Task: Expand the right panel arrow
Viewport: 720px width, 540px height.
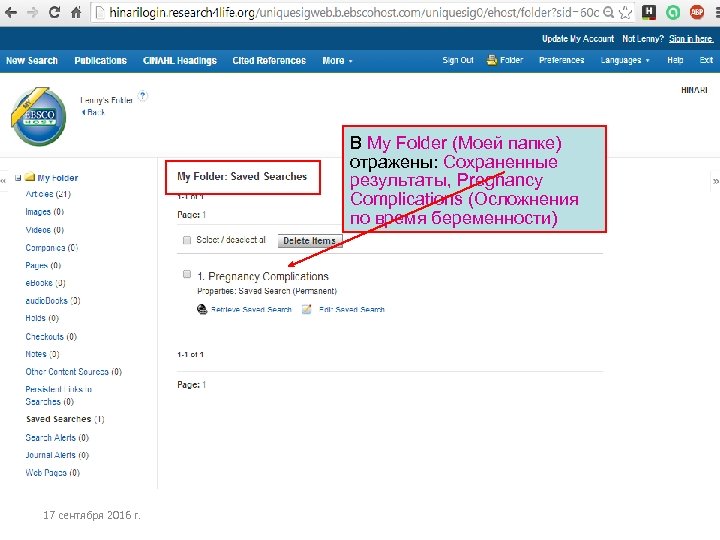Action: 715,181
